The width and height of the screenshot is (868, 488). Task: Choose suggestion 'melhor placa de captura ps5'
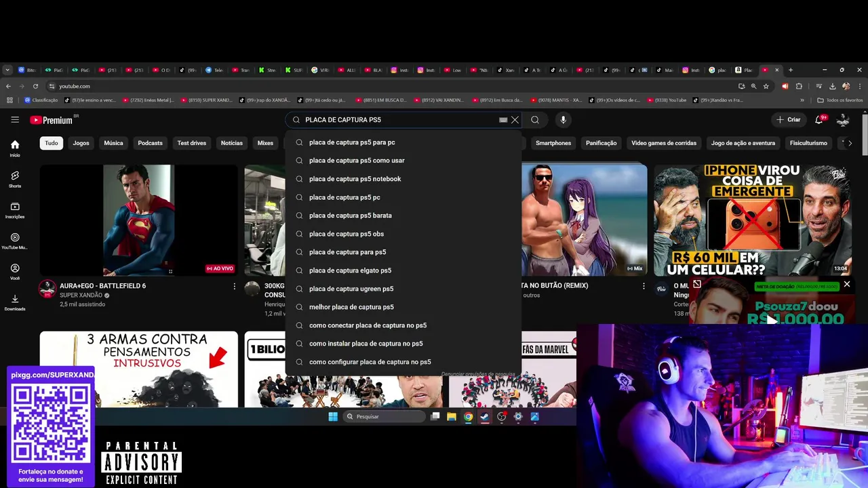[403, 307]
